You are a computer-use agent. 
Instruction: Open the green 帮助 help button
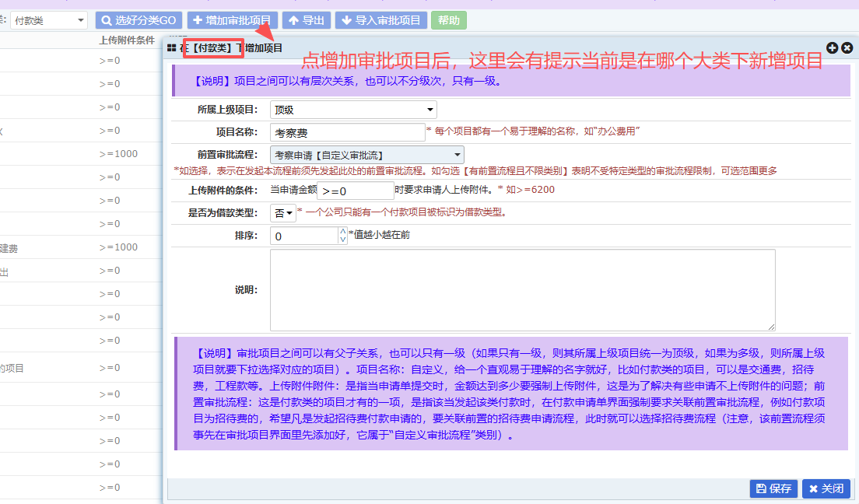[x=449, y=20]
